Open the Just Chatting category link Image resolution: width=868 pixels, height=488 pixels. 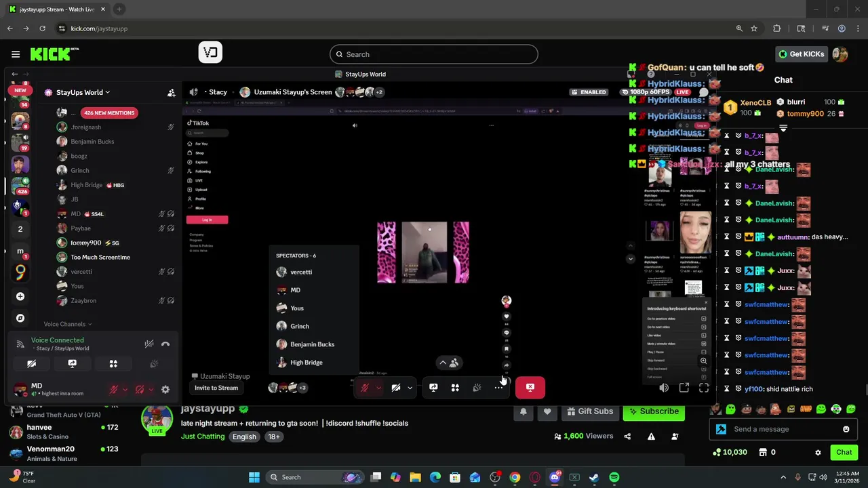click(203, 436)
